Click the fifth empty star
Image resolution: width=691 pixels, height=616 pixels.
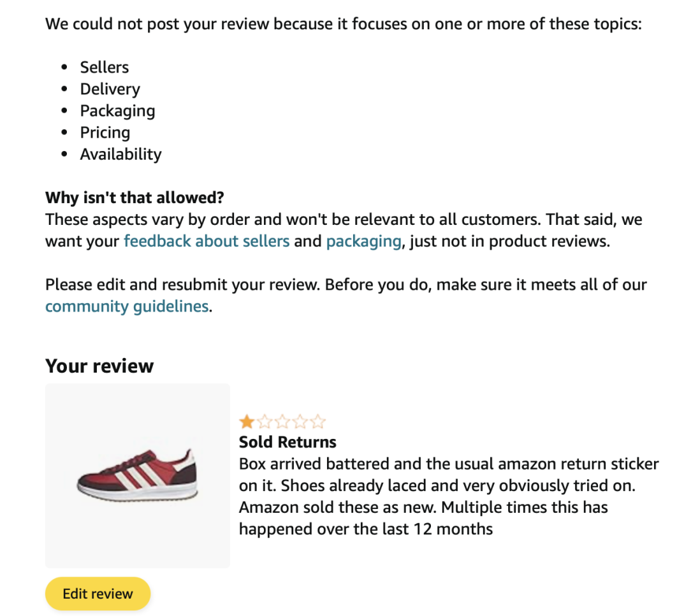point(317,422)
